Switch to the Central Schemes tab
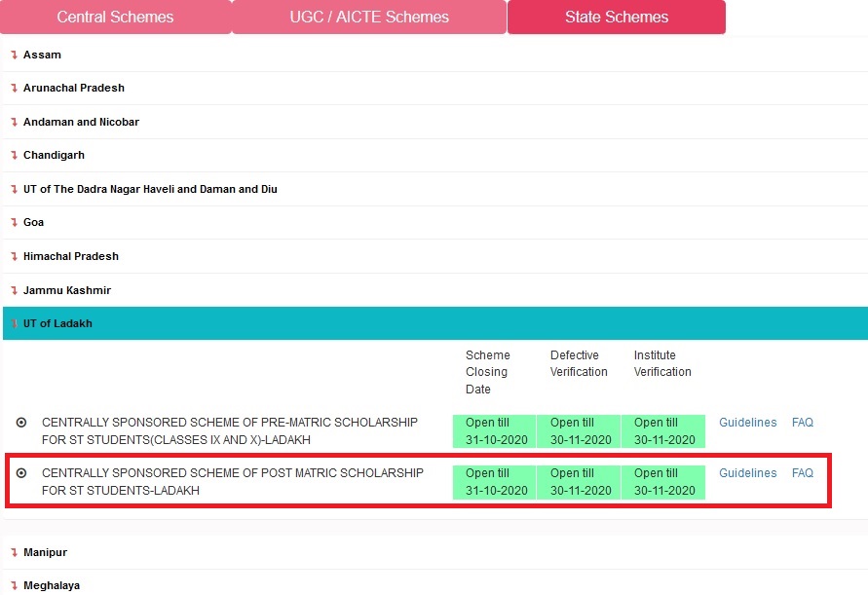The image size is (868, 595). (x=115, y=18)
